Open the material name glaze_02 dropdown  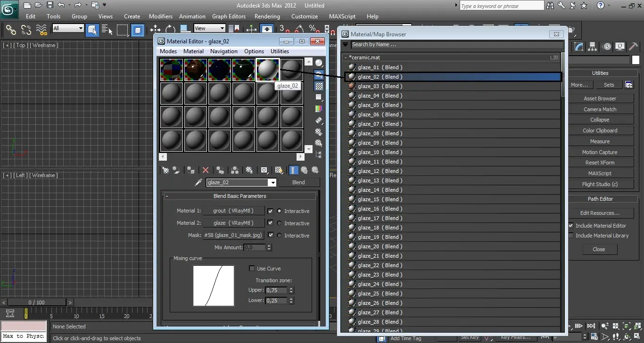click(272, 183)
